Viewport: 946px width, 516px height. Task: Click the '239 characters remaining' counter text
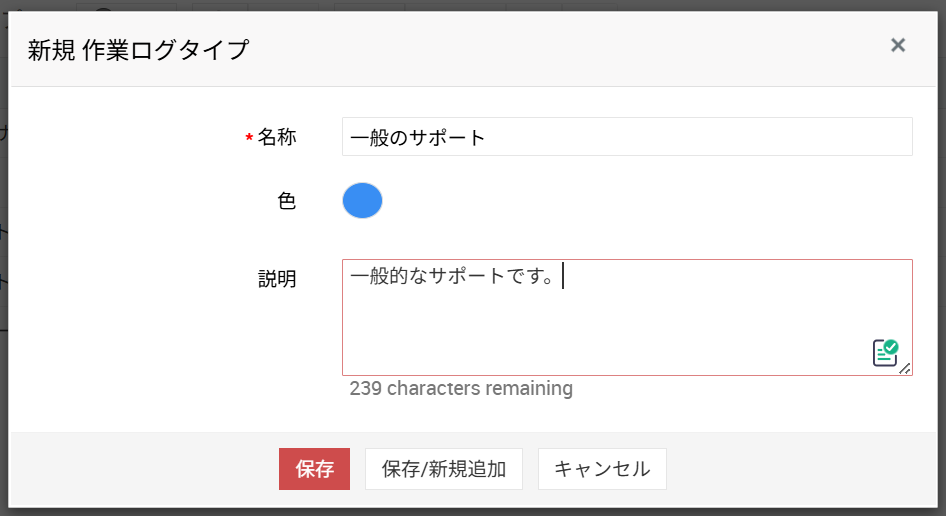point(461,388)
